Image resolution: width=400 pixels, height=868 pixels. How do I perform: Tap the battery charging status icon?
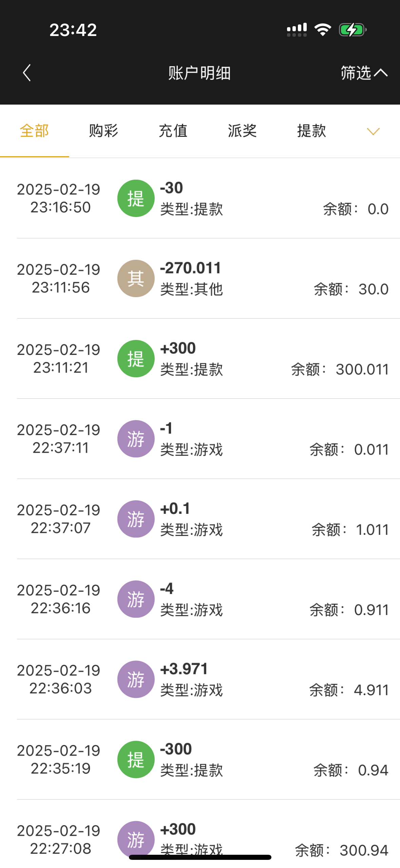pyautogui.click(x=352, y=30)
